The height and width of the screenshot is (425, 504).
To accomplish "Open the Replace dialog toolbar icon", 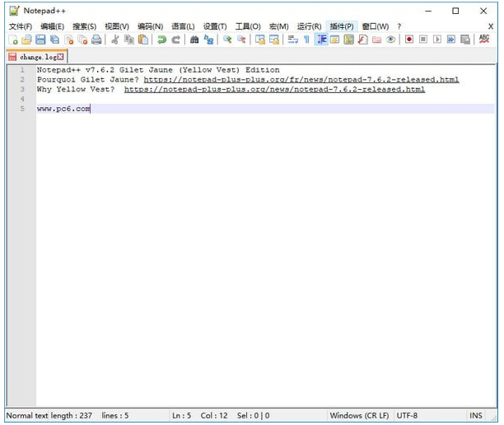I will [x=208, y=40].
